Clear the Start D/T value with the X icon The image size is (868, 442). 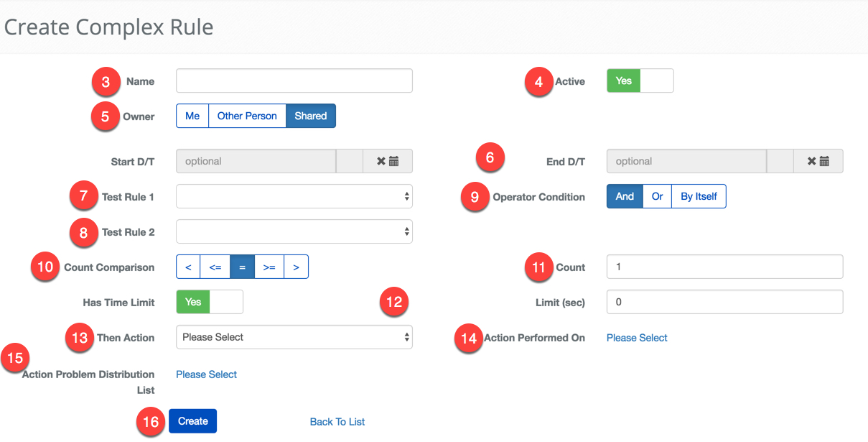click(x=381, y=162)
